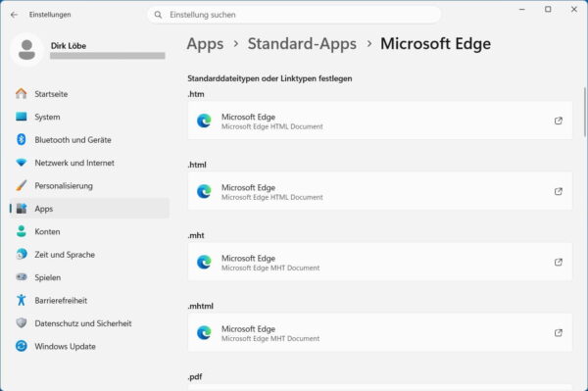Go to Bluetooth und Geräte

(x=89, y=139)
